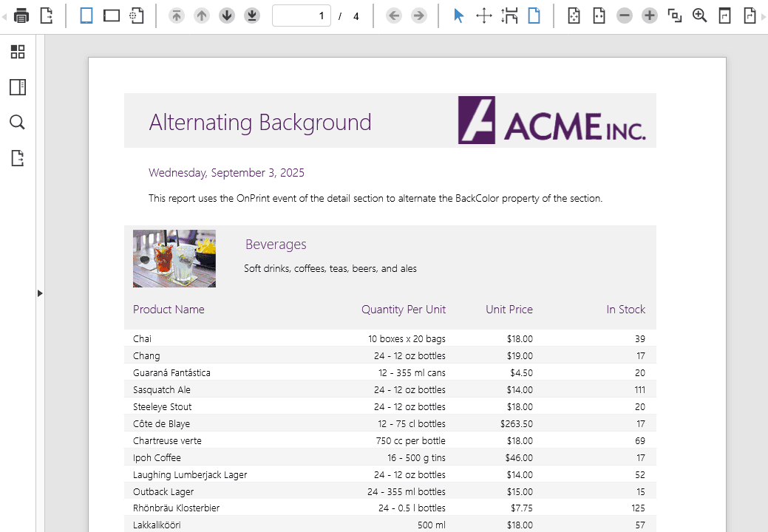Click the Beverages category heading
This screenshot has height=532, width=768.
coord(276,245)
